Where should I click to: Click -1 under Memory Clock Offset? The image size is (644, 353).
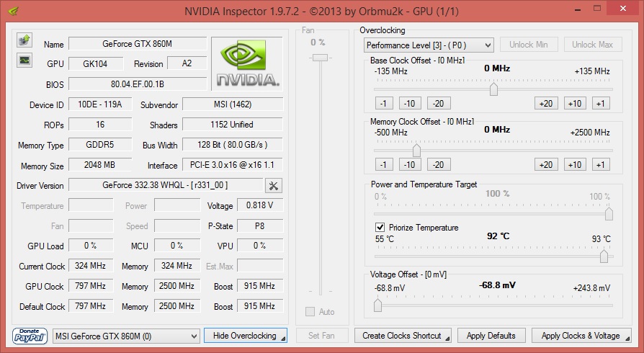(x=384, y=164)
